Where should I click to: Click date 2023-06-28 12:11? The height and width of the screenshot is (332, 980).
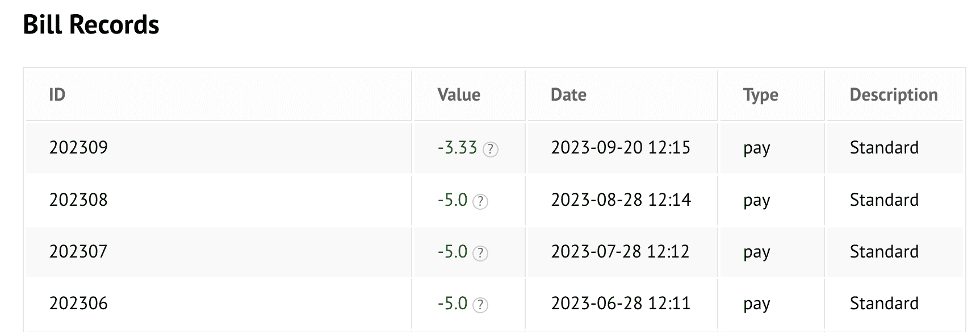[621, 304]
